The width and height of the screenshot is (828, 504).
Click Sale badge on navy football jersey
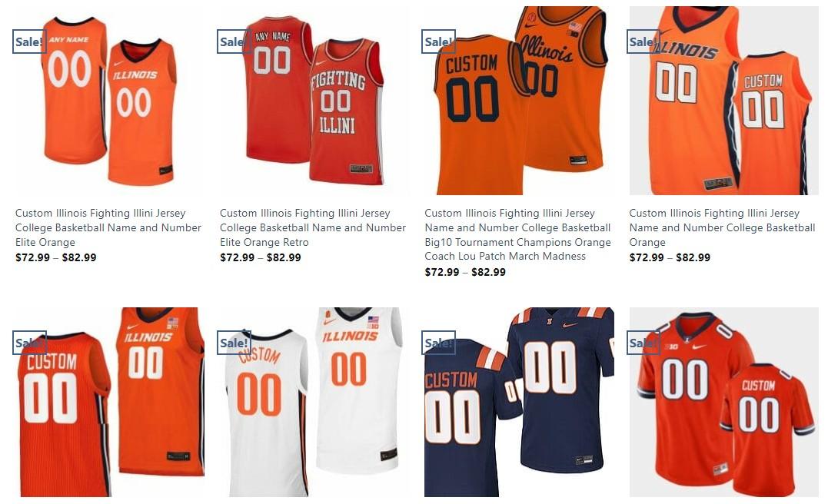tap(439, 343)
